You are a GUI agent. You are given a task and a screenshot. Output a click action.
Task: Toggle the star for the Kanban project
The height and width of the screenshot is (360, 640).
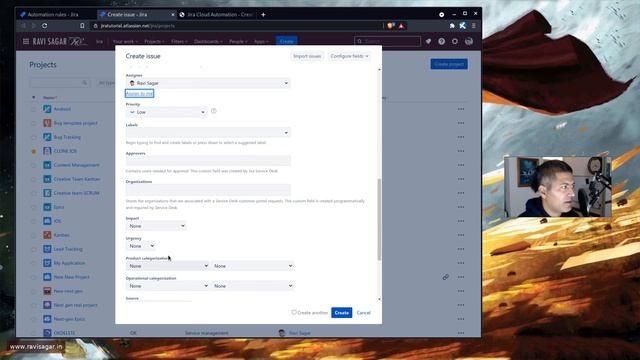click(x=34, y=235)
